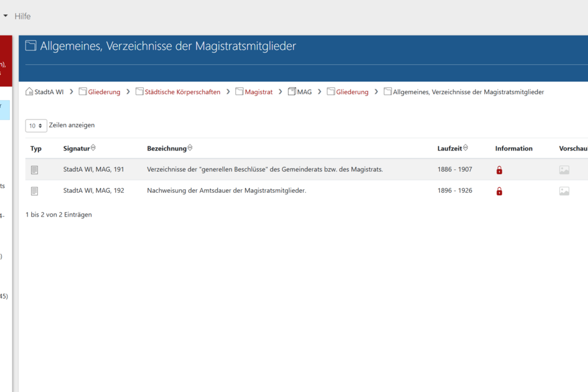This screenshot has width=588, height=392.
Task: Navigate to Magistrat breadcrumb link
Action: tap(258, 92)
